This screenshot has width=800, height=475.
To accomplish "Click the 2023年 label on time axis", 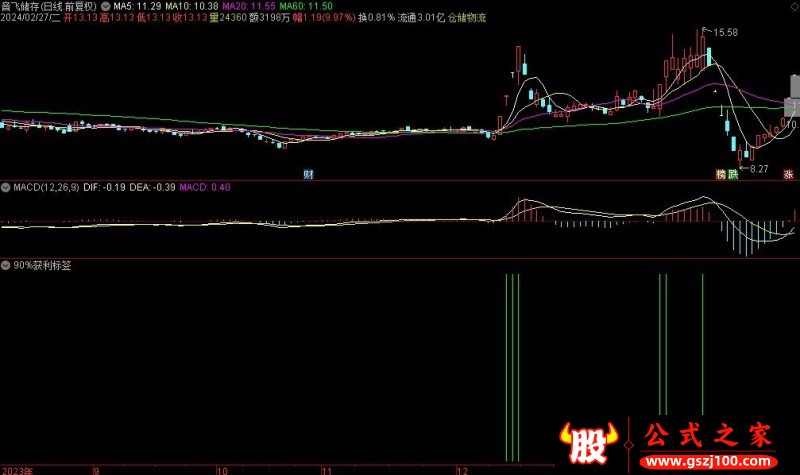I will (18, 468).
